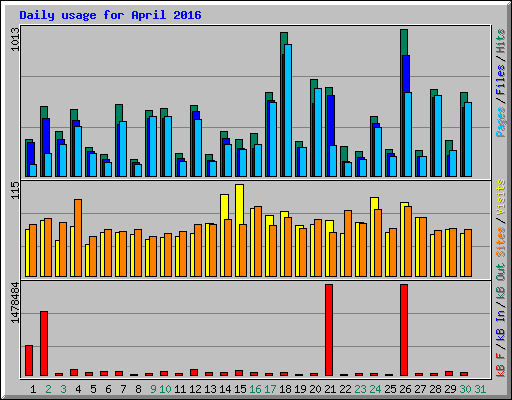This screenshot has width=512, height=400.
Task: Click day 21 on the x-axis
Action: click(330, 389)
